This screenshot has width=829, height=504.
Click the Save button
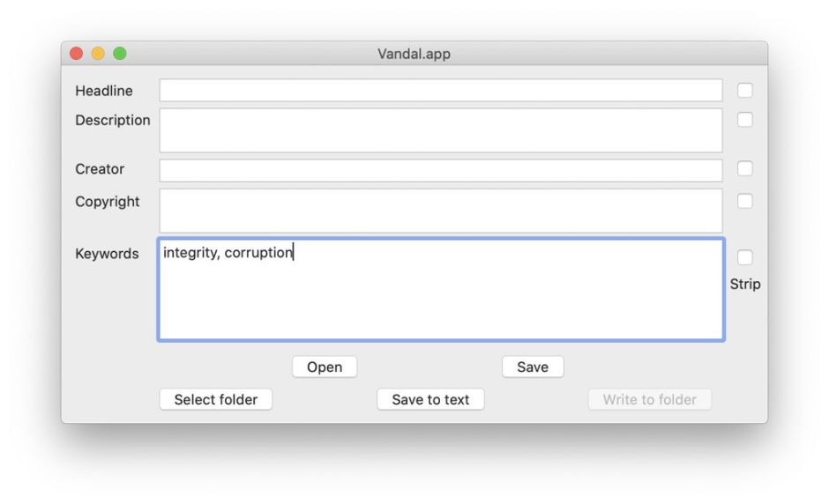[533, 367]
